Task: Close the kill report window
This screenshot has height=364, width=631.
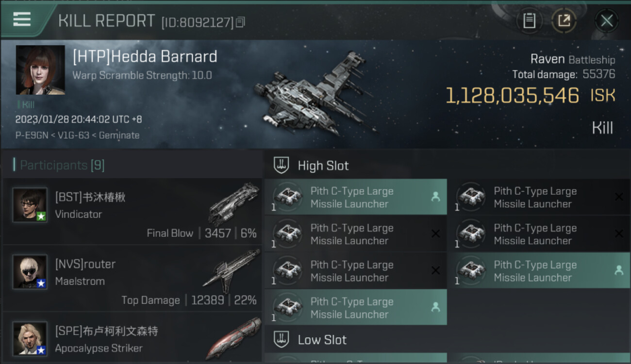Action: coord(606,20)
